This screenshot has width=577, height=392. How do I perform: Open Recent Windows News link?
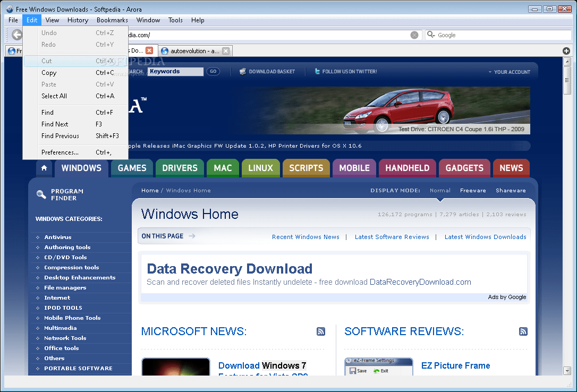[x=306, y=237]
